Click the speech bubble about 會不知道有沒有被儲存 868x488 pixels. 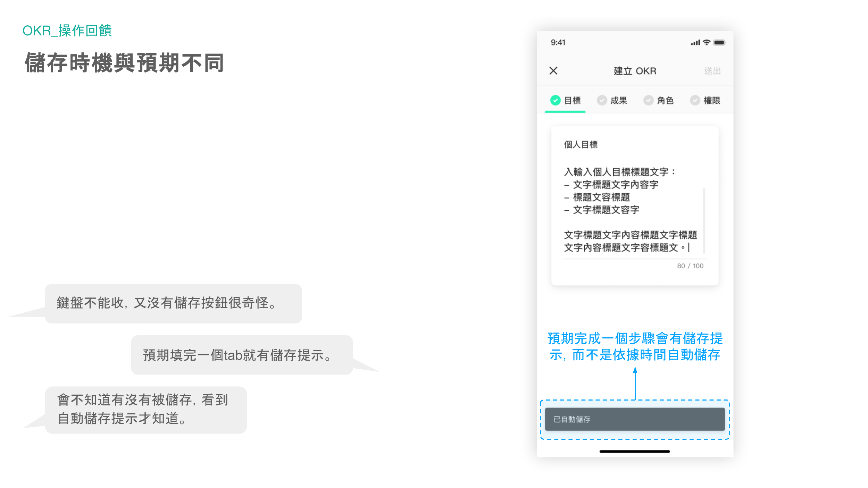coord(146,410)
